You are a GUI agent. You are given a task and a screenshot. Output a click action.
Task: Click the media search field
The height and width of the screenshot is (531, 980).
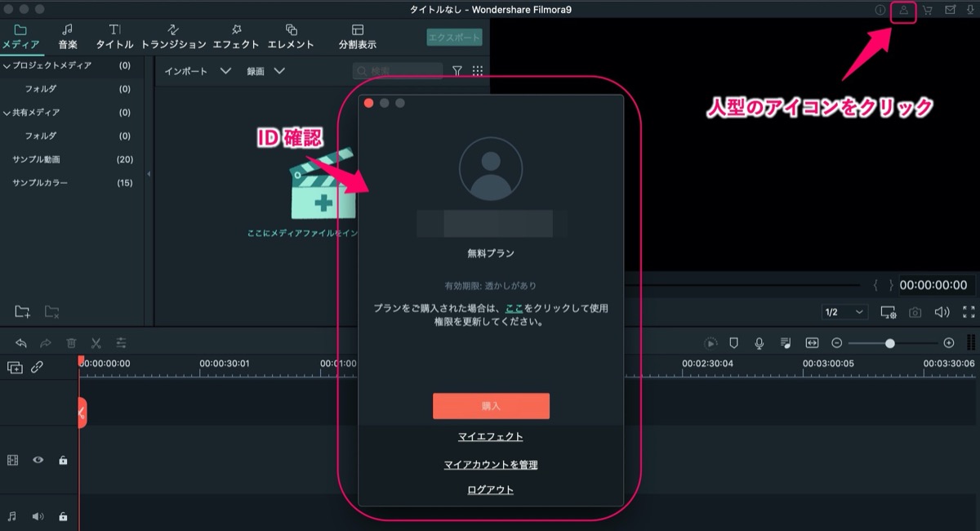398,71
